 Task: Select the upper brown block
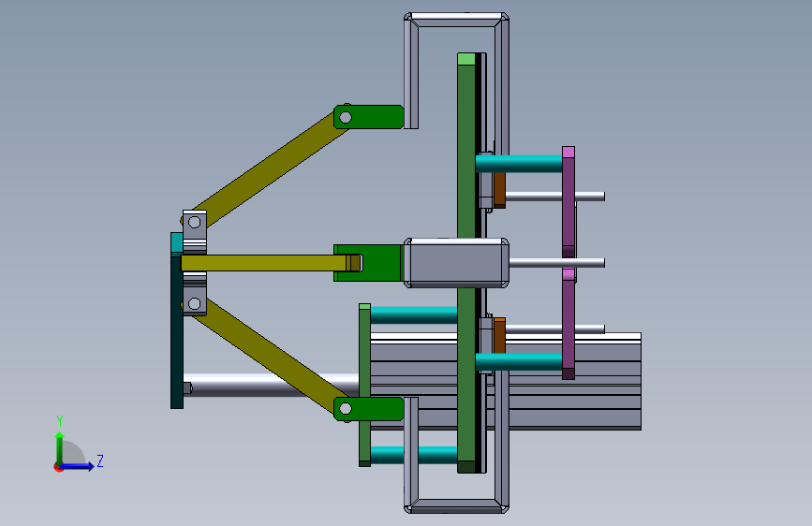click(x=499, y=190)
